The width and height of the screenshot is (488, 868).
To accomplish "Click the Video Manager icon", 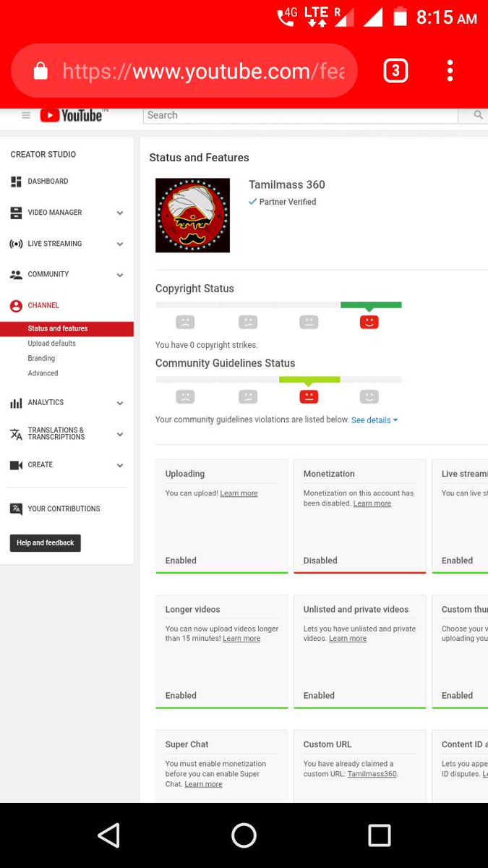I will [16, 213].
